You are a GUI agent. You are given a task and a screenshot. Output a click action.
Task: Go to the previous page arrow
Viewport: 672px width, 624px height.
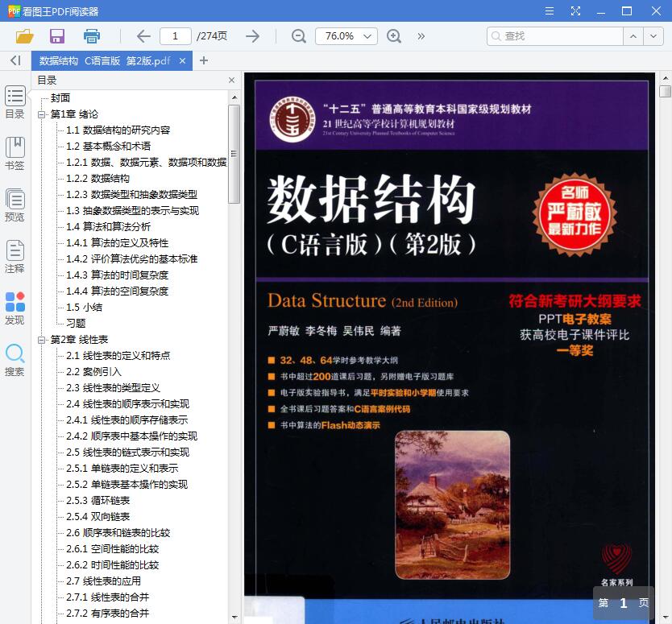tap(143, 36)
